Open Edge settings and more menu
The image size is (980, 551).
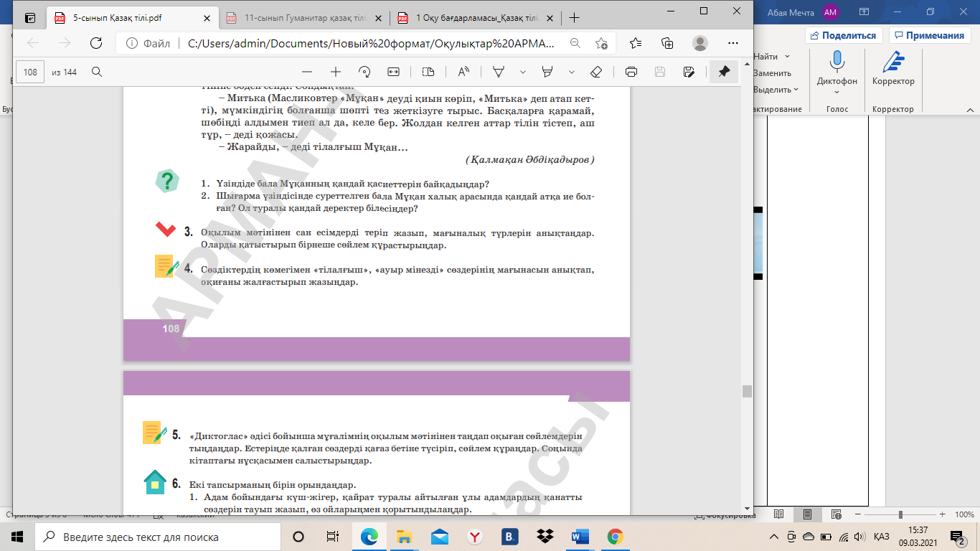[x=732, y=43]
